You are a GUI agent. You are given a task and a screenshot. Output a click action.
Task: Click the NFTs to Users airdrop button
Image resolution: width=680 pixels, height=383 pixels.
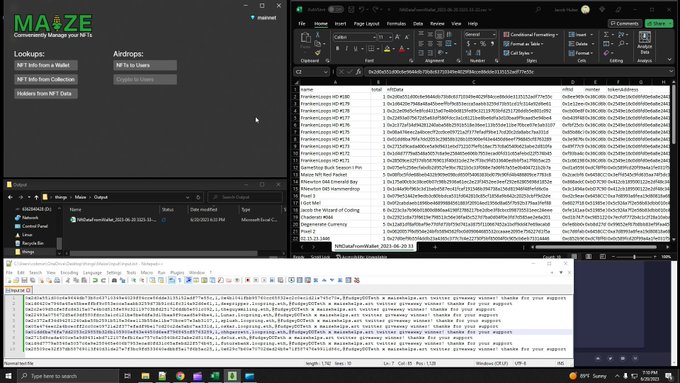145,65
